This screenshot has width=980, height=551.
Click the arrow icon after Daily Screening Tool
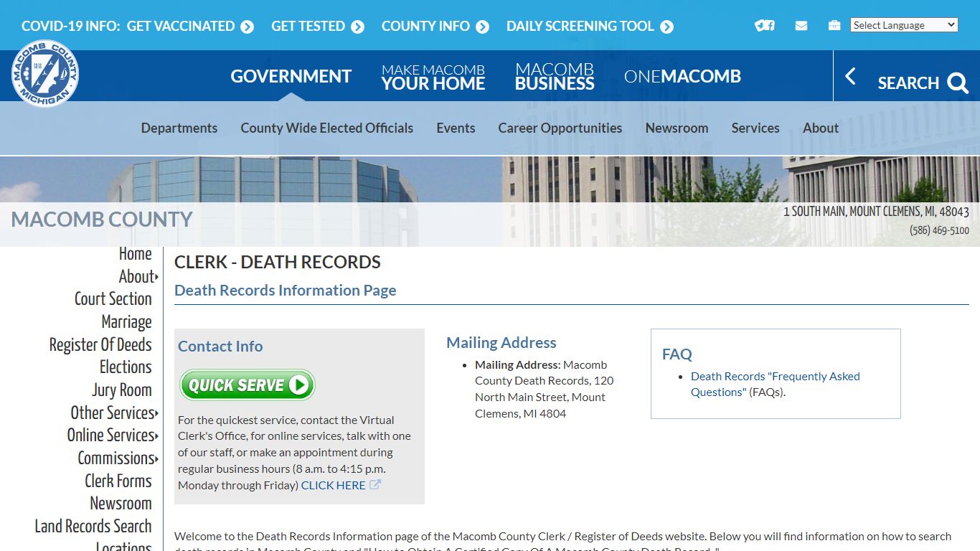click(666, 27)
